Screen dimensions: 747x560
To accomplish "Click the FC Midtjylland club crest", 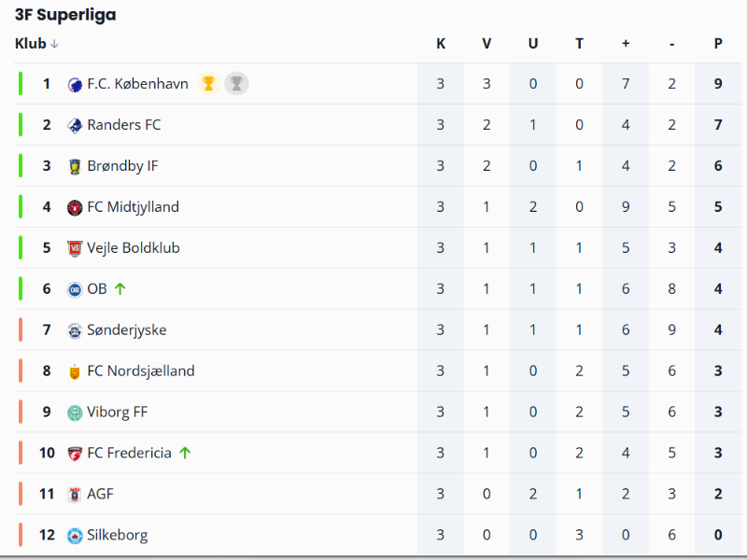I will [x=75, y=207].
